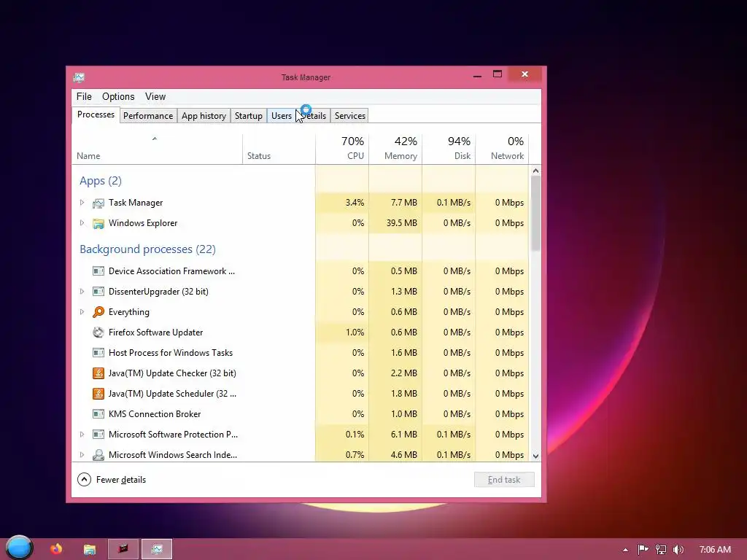Open the Options menu
Viewport: 747px width, 560px height.
[x=118, y=97]
